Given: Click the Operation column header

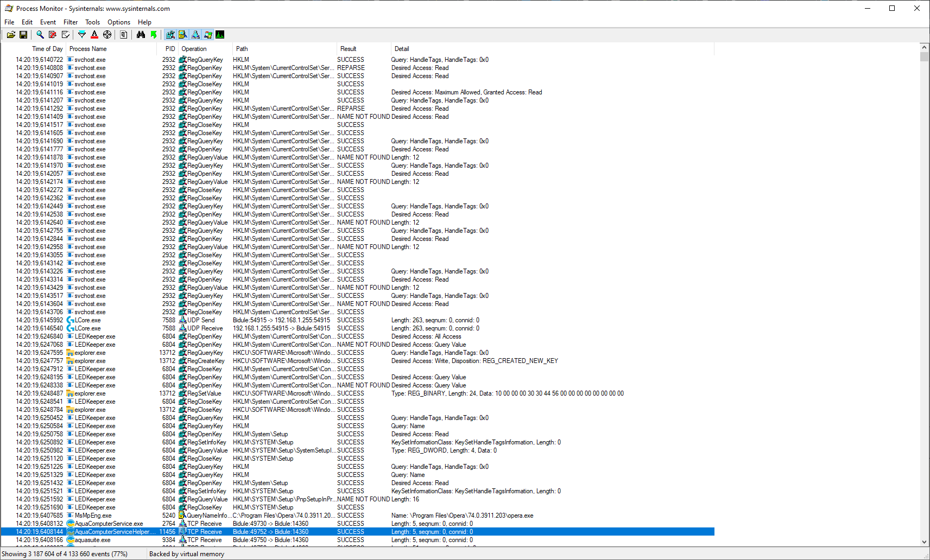Looking at the screenshot, I should click(x=206, y=49).
